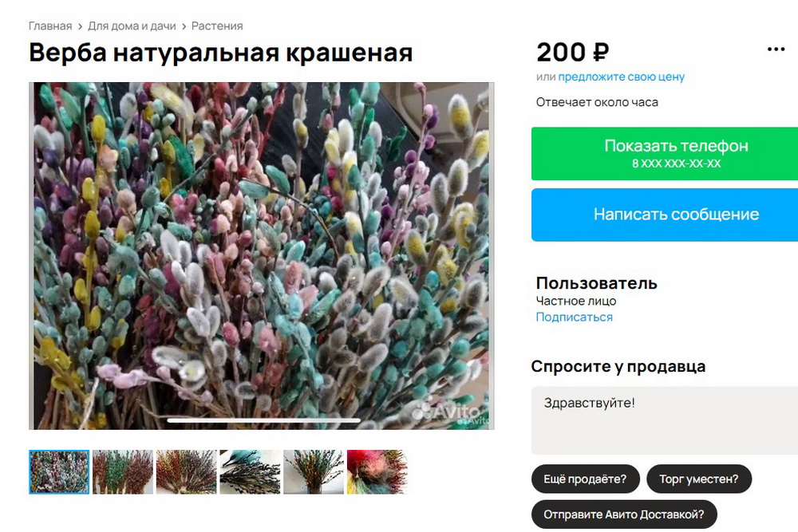Screen dimensions: 798x532
Task: Select the second thumbnail of red-green branches
Action: [x=123, y=472]
